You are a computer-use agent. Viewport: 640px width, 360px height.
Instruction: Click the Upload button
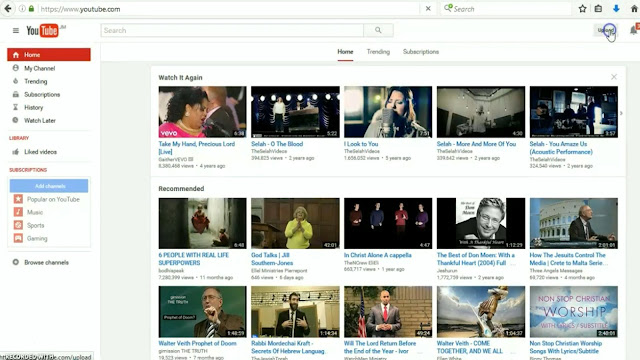(x=606, y=30)
